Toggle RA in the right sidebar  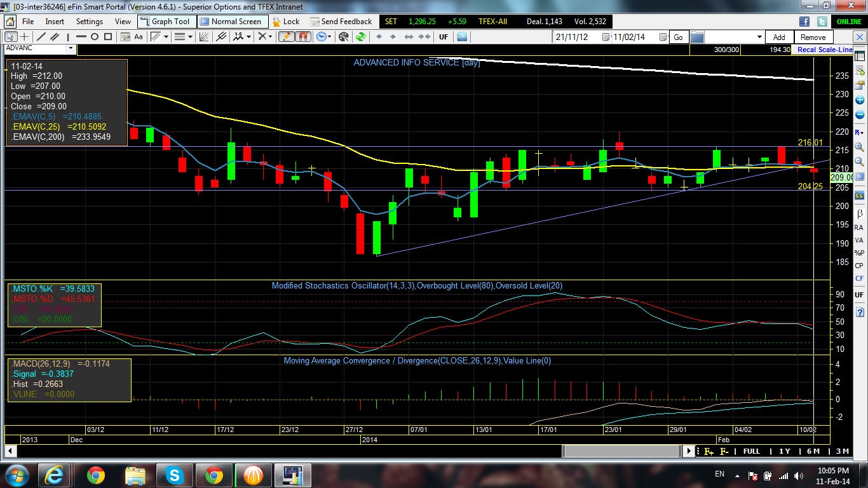pos(859,227)
